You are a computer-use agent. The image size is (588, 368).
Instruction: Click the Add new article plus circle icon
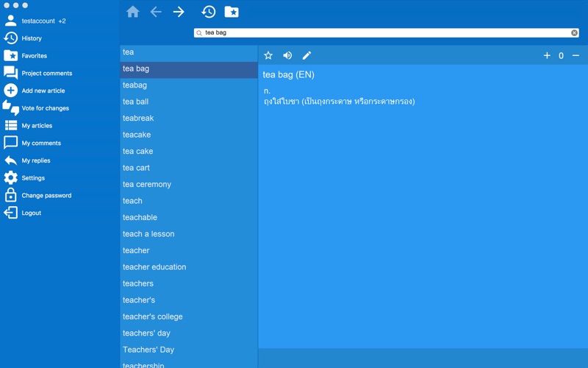coord(10,90)
